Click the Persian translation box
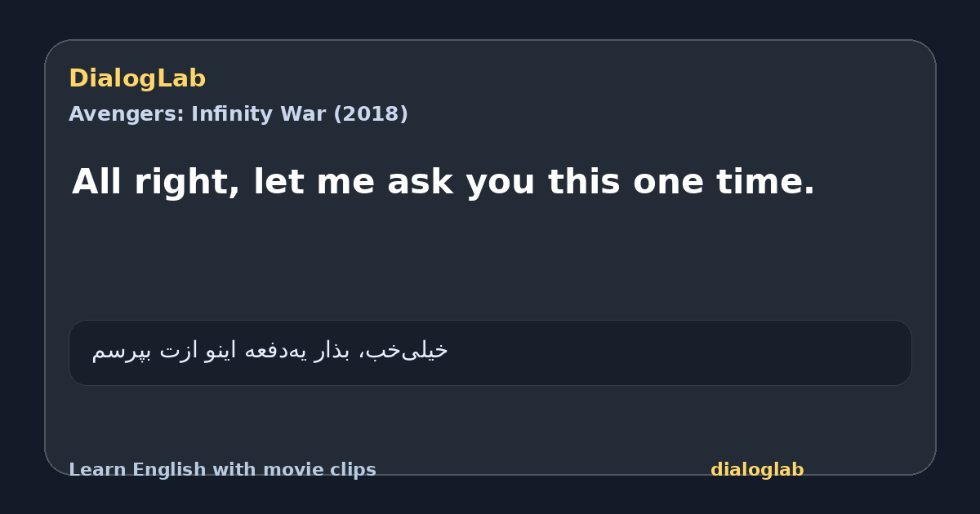 tap(490, 352)
